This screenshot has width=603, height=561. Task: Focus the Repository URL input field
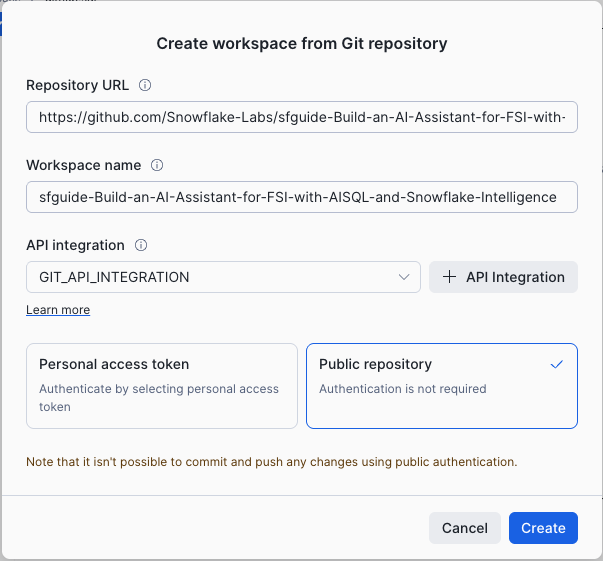click(302, 117)
